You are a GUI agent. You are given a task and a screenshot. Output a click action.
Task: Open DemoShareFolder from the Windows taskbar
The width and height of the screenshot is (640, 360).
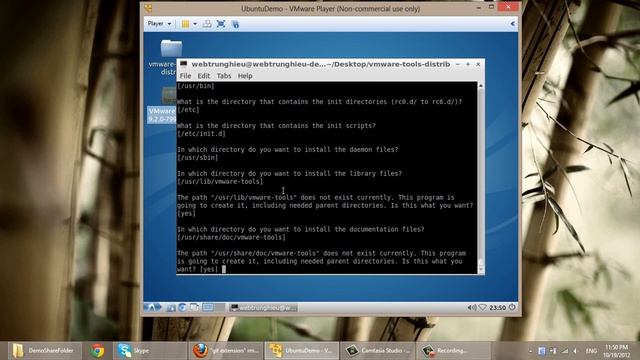coord(44,351)
